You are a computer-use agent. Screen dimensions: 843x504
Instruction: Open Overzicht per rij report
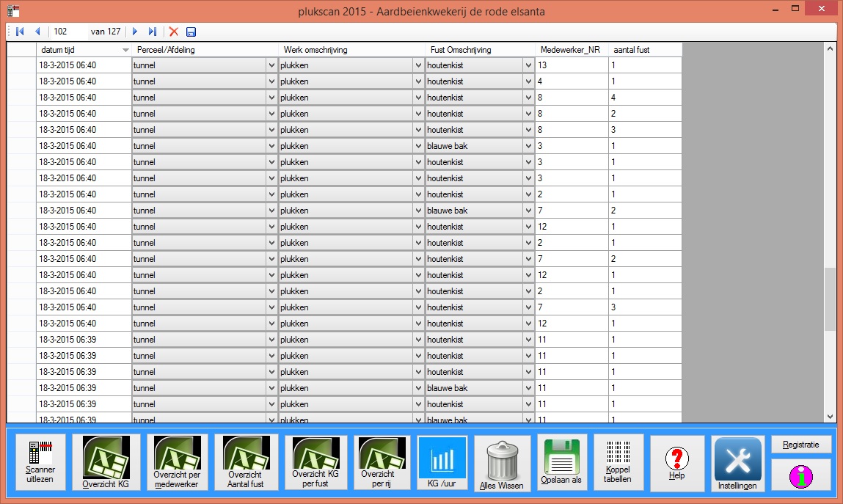point(382,462)
